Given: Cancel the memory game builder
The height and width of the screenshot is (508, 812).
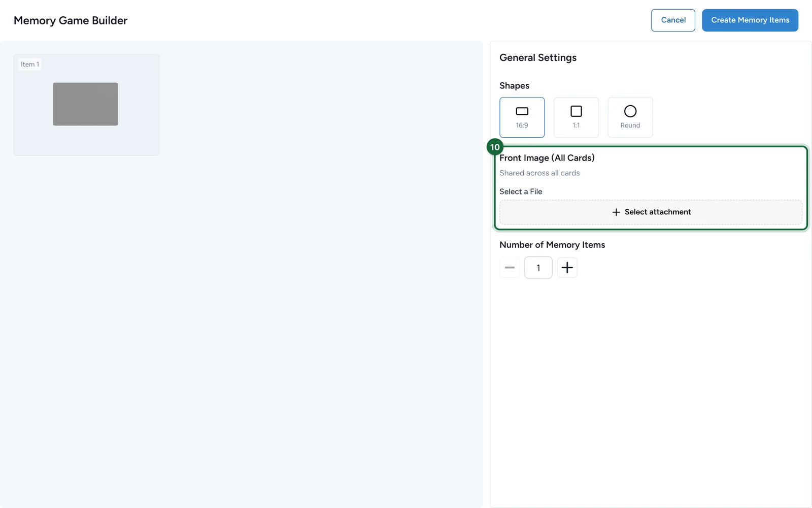Looking at the screenshot, I should click(673, 20).
